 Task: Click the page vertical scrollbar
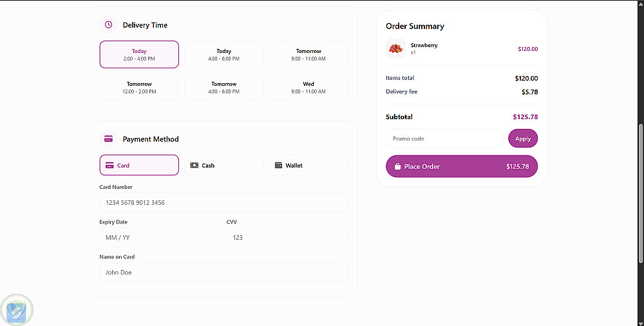[640, 193]
